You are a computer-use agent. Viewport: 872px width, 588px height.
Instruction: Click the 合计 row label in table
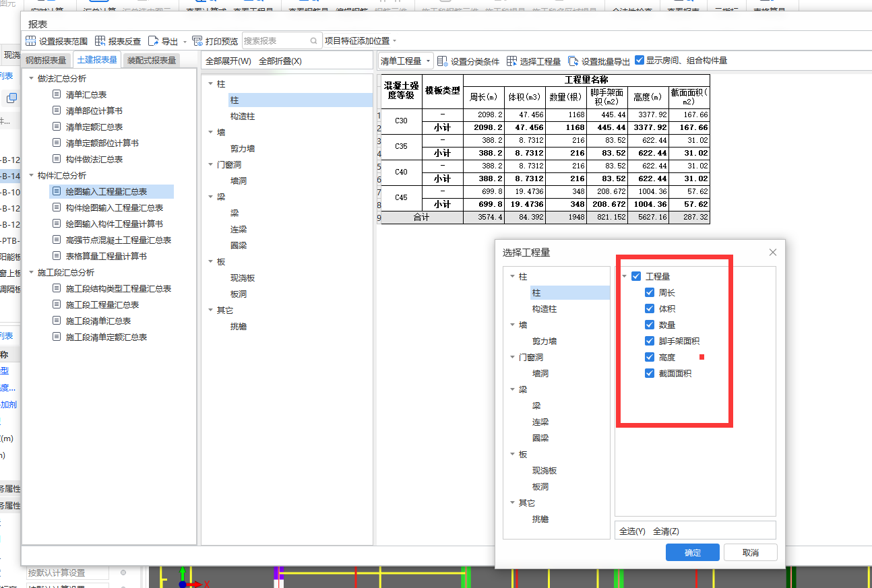pyautogui.click(x=421, y=218)
